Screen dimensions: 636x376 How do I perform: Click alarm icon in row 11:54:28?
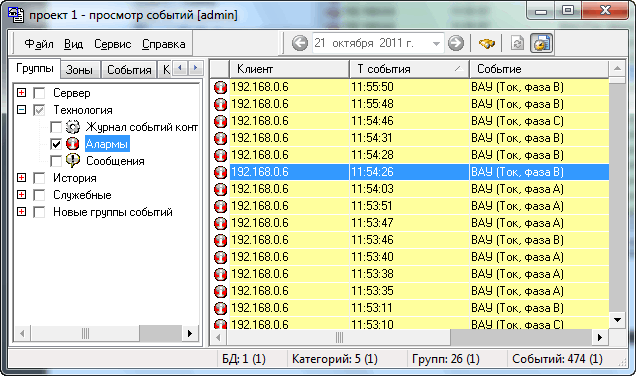[x=220, y=155]
